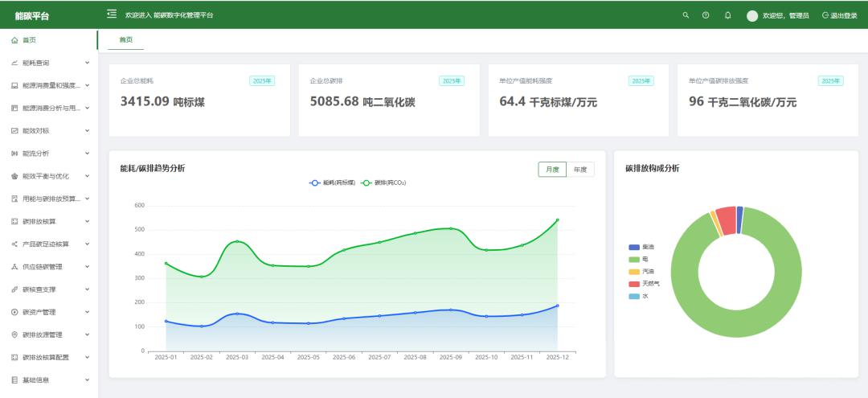868x398 pixels.
Task: Click the 基础信息 document icon
Action: pyautogui.click(x=14, y=380)
